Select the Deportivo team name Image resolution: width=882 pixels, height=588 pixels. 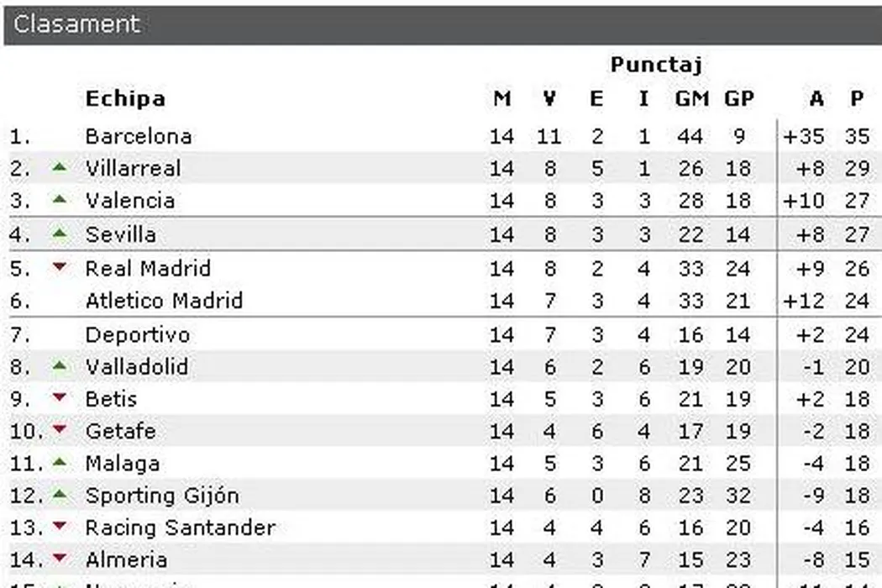coord(138,334)
